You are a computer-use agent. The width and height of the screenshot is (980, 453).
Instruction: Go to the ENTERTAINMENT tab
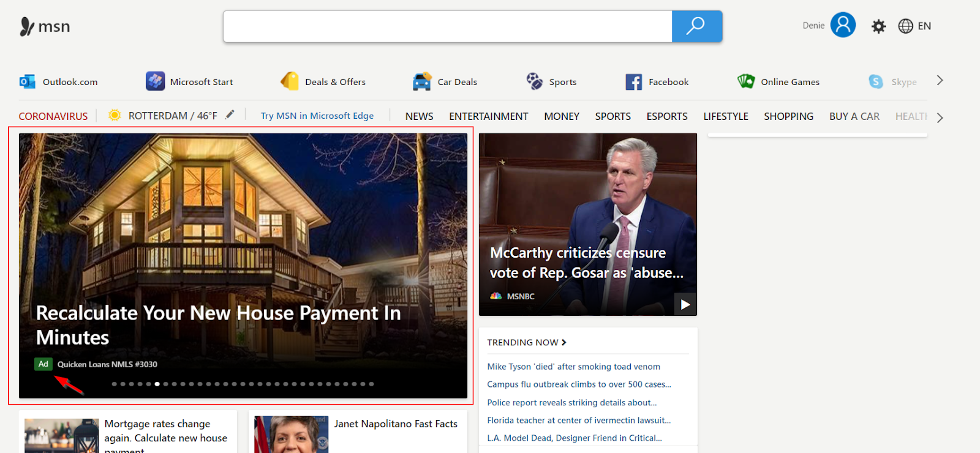pyautogui.click(x=488, y=116)
